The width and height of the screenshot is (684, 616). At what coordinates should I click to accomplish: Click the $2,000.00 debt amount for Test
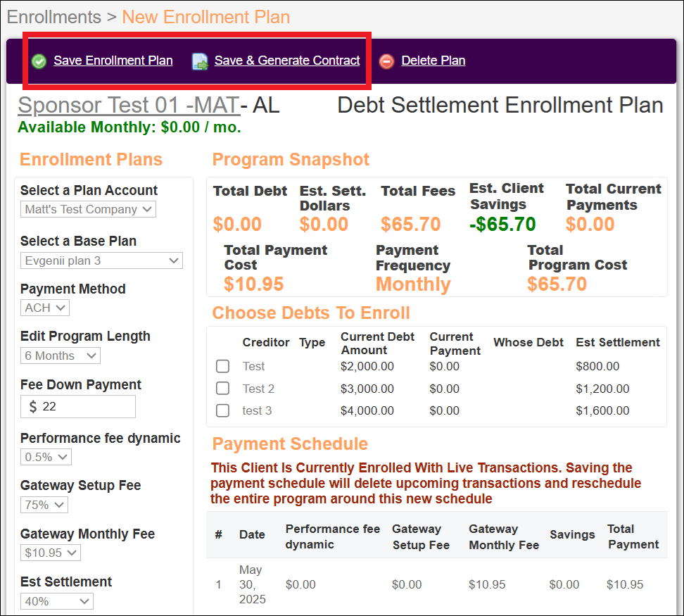tap(367, 366)
